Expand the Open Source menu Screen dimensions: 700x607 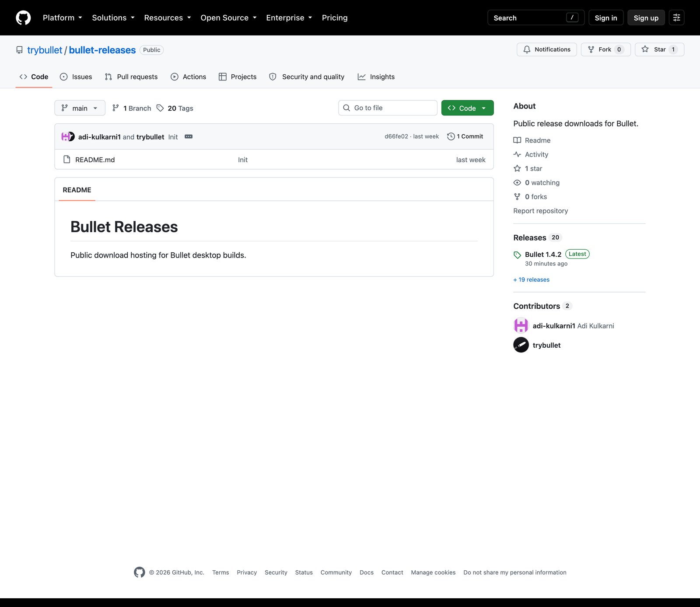pos(228,18)
